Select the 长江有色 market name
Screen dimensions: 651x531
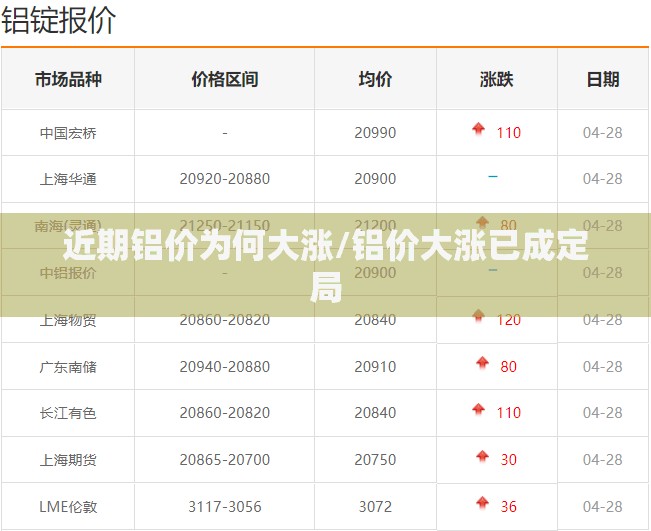coord(68,413)
